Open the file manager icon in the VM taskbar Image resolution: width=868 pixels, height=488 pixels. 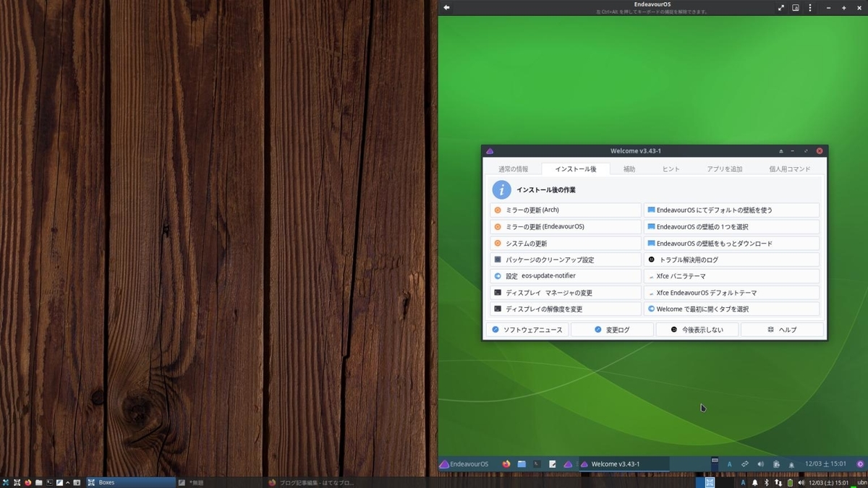(x=522, y=463)
